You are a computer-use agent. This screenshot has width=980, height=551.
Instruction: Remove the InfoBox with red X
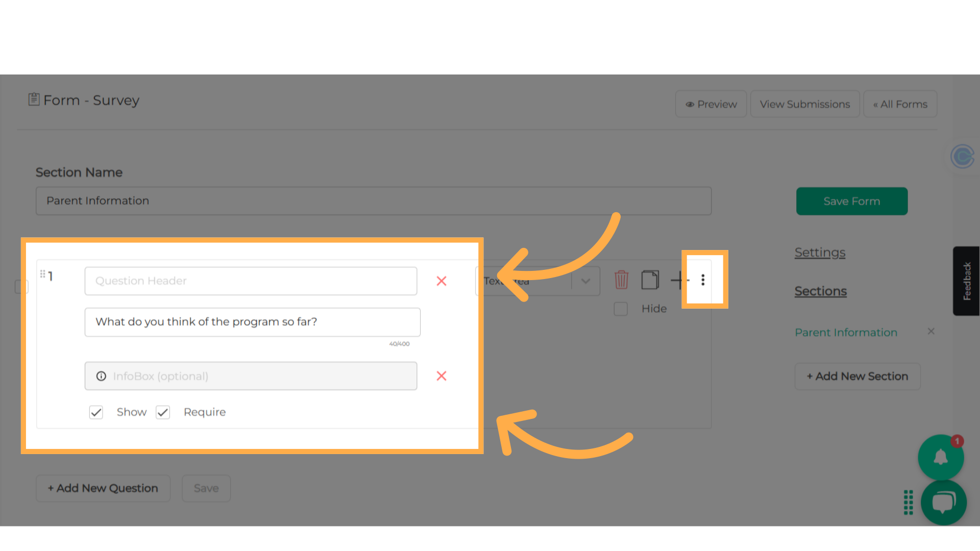(x=442, y=376)
